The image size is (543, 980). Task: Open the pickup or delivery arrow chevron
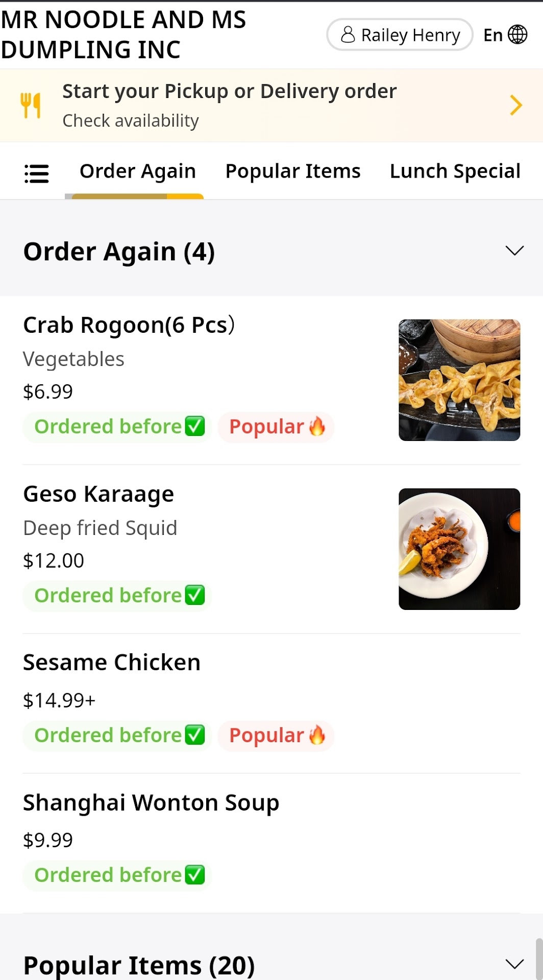point(515,105)
